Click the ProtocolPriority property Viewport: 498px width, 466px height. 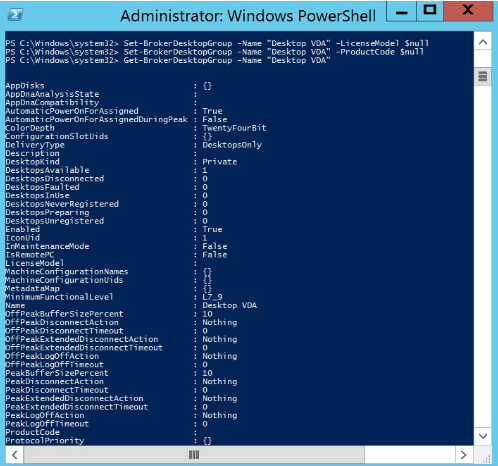tap(45, 441)
